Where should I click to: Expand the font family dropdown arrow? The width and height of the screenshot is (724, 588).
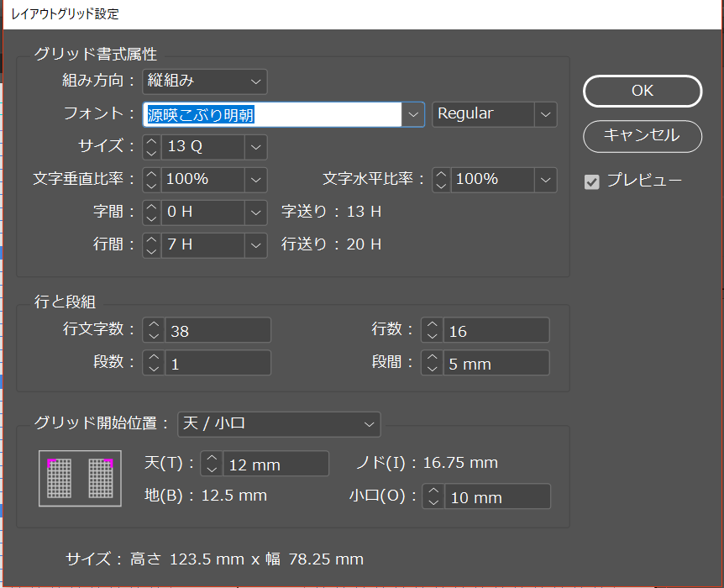(x=412, y=114)
